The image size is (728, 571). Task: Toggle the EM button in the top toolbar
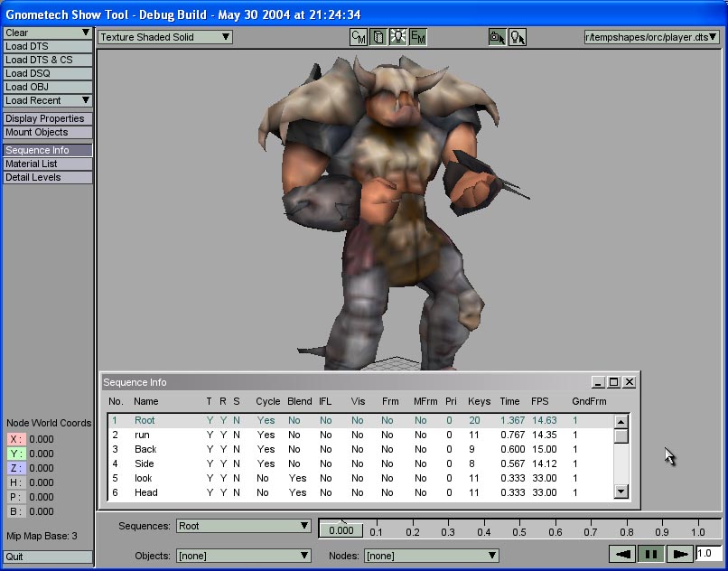click(418, 37)
